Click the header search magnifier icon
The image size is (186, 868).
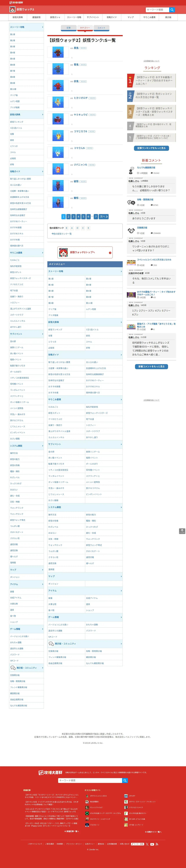point(172,10)
